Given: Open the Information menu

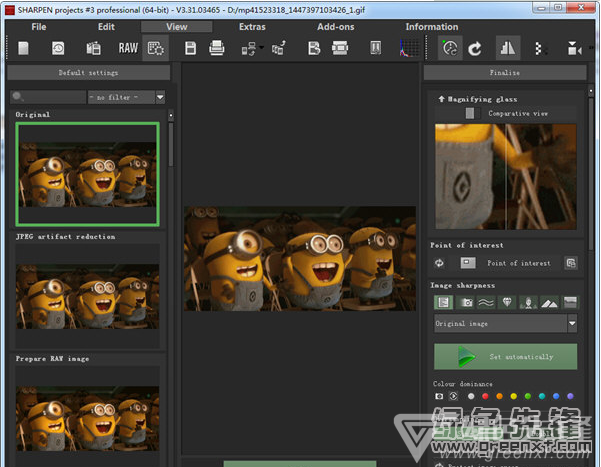Looking at the screenshot, I should [x=432, y=27].
